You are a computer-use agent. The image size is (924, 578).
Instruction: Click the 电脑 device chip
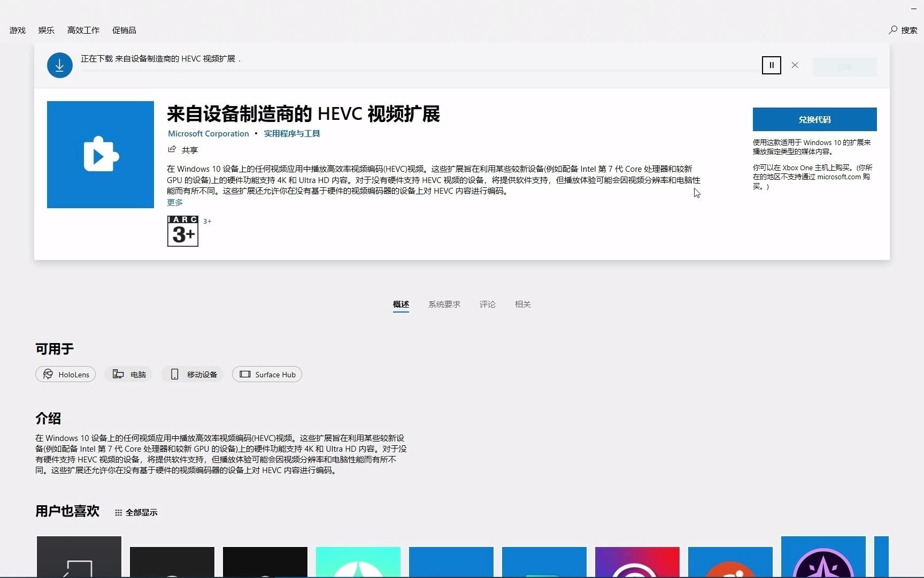pyautogui.click(x=129, y=374)
